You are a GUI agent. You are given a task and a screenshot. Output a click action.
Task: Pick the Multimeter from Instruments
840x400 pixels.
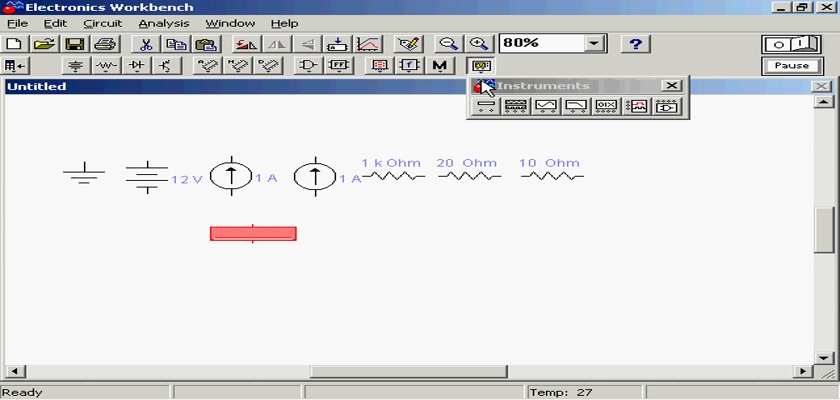(485, 106)
